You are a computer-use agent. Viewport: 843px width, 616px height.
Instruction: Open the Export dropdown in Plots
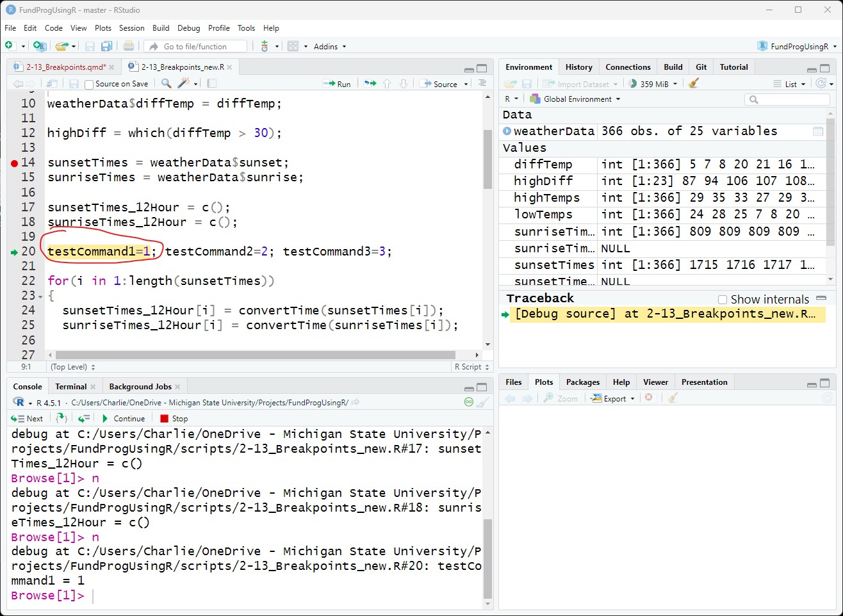pos(612,398)
